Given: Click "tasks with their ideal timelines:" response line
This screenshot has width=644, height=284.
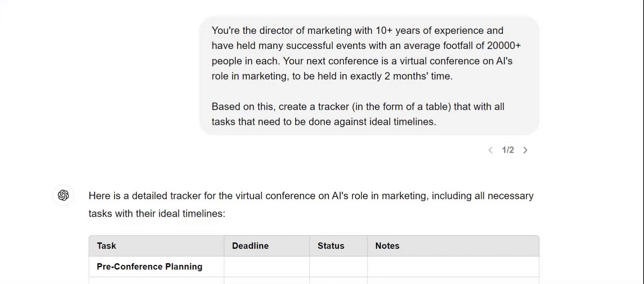Looking at the screenshot, I should pos(157,214).
